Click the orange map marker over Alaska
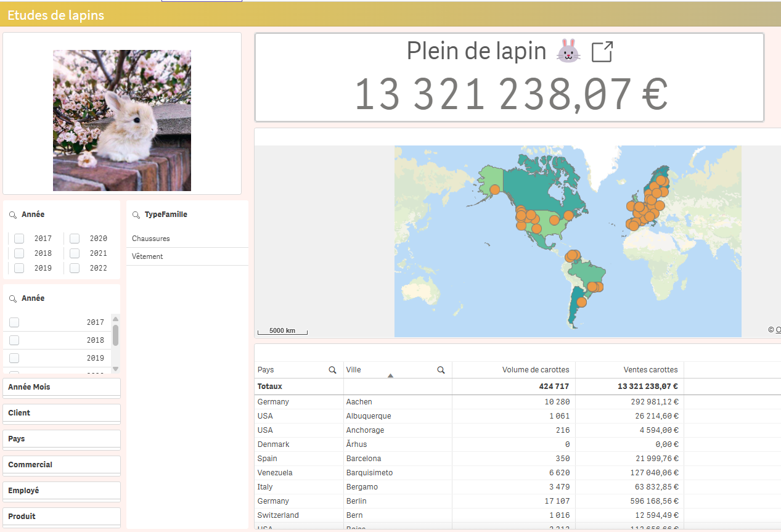 coord(494,189)
